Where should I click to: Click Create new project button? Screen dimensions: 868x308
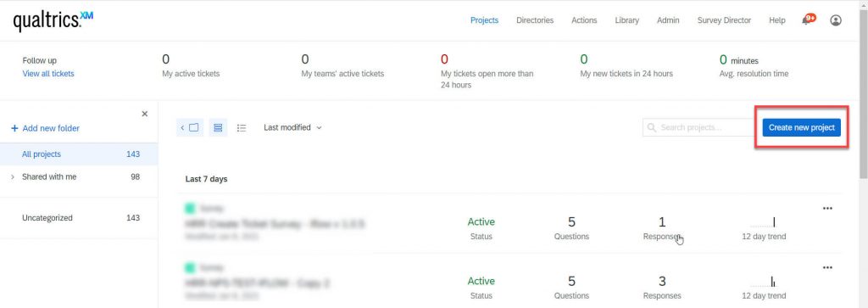[802, 127]
